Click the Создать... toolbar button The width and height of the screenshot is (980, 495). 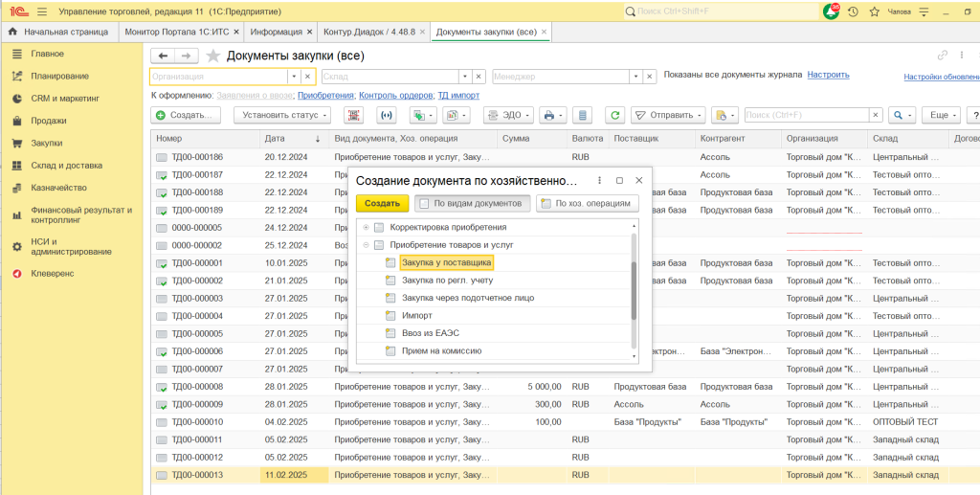click(x=187, y=115)
